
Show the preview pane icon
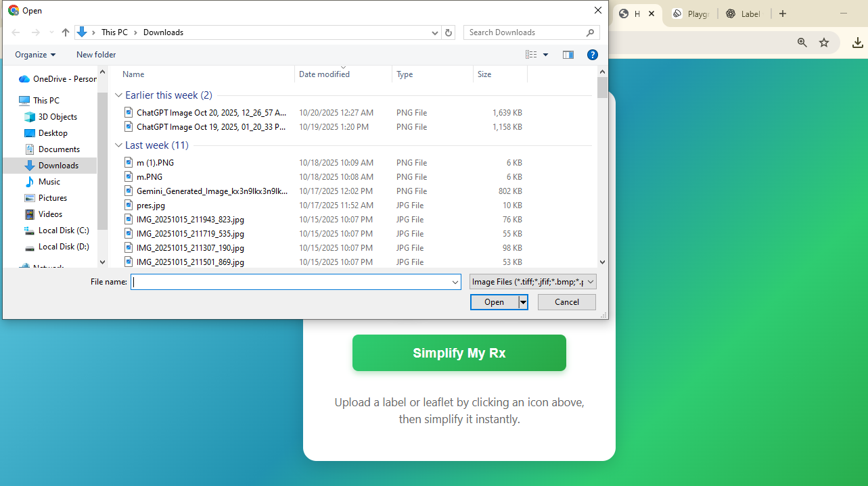tap(568, 55)
